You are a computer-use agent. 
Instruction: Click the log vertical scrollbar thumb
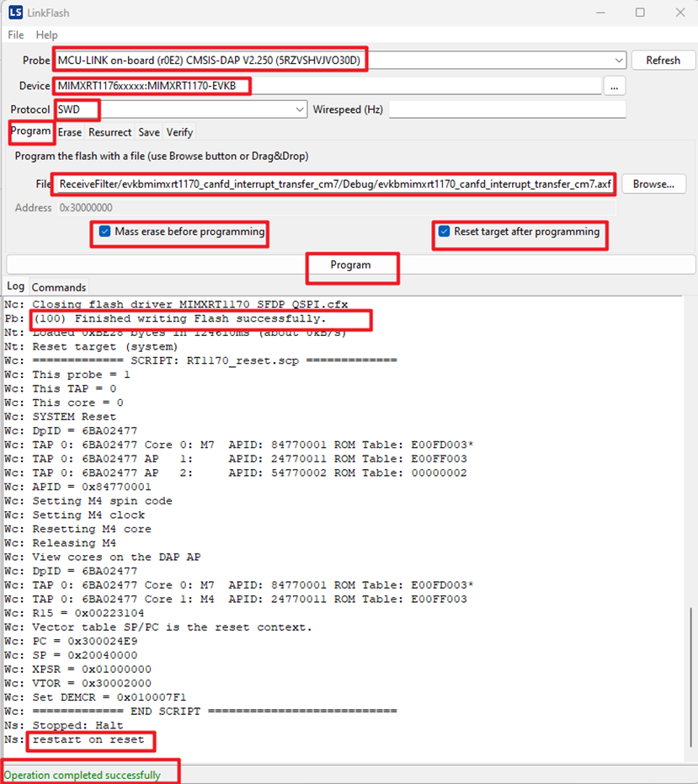[x=691, y=677]
